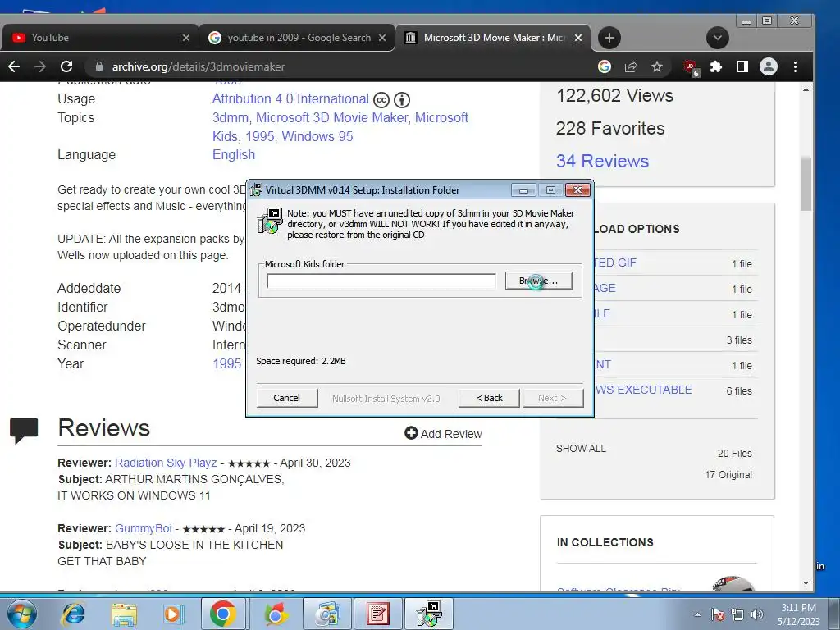This screenshot has height=630, width=840.
Task: Open a new browser tab
Action: pyautogui.click(x=609, y=38)
